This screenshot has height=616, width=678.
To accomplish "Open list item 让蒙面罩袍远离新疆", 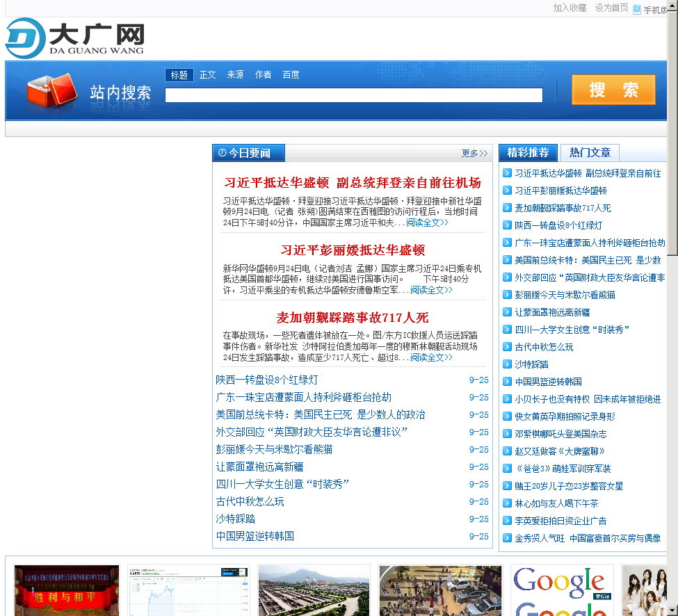I will click(x=259, y=467).
